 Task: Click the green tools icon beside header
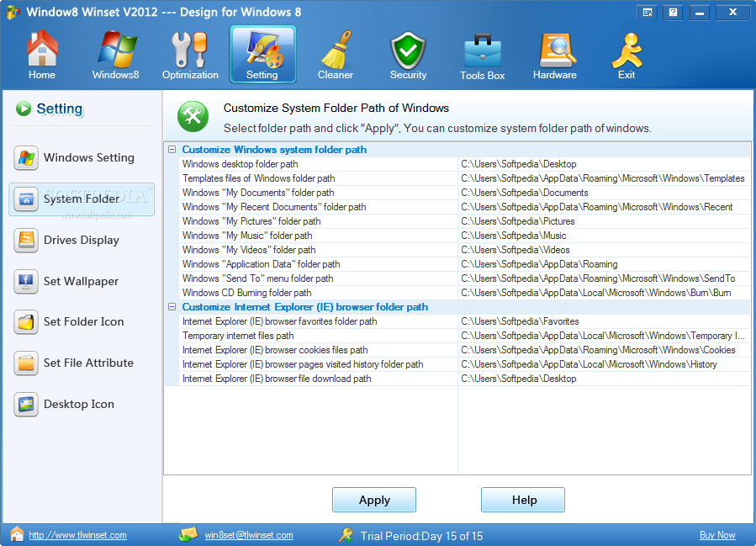click(x=193, y=116)
